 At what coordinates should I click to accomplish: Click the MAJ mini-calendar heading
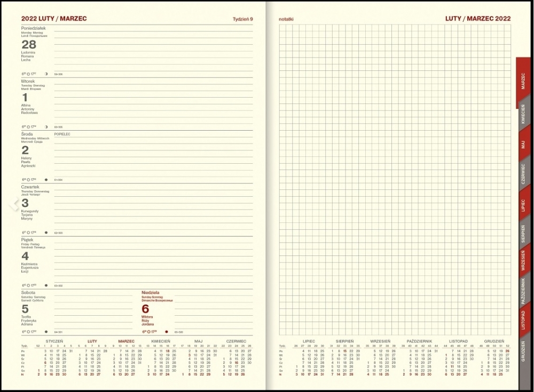coord(199,341)
